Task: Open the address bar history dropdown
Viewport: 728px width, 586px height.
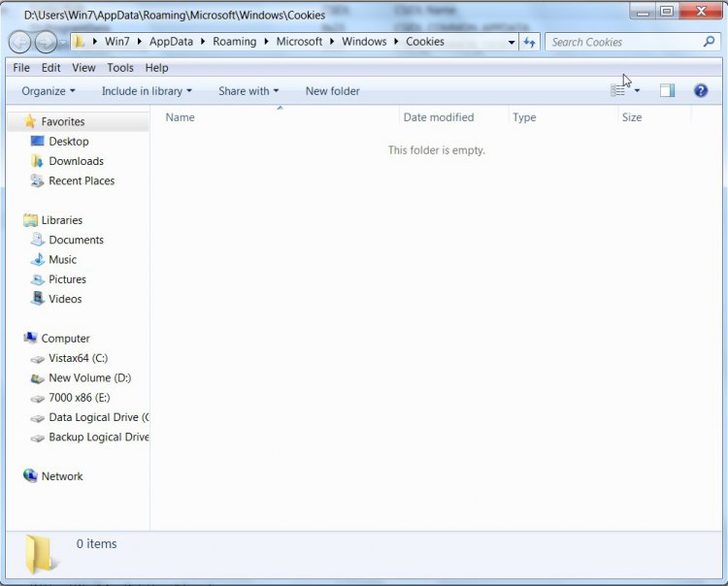Action: 512,43
